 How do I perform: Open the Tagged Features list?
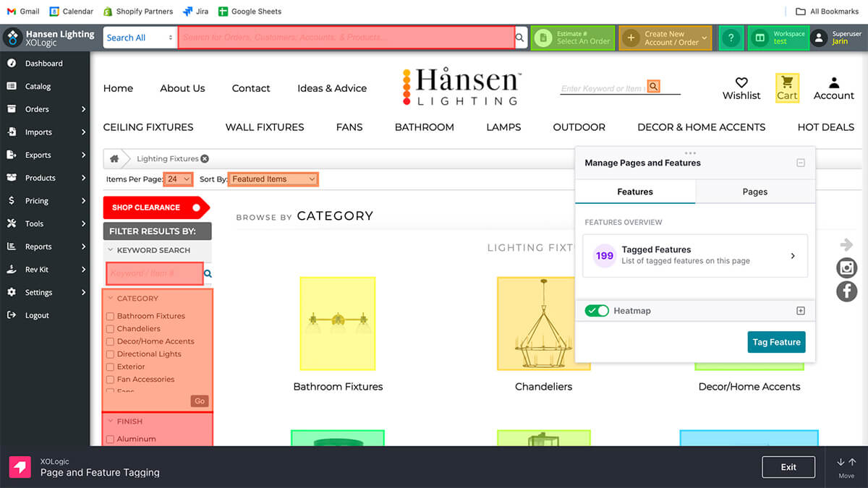pyautogui.click(x=695, y=255)
